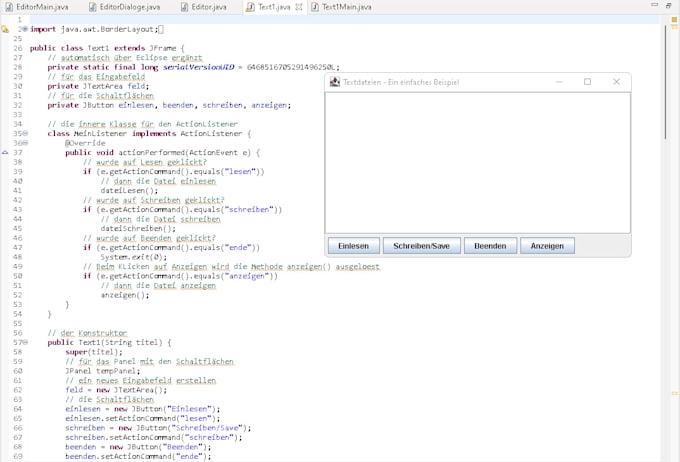680x462 pixels.
Task: Click the @Override annotation on line 36
Action: pos(85,143)
